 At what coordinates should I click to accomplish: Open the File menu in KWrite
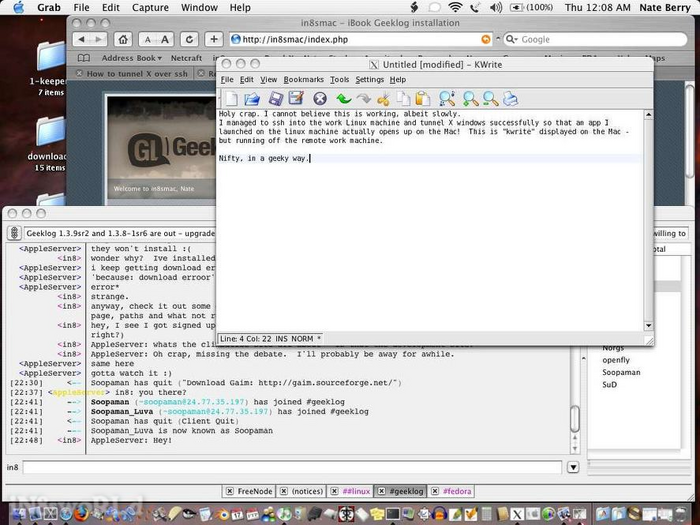[227, 79]
